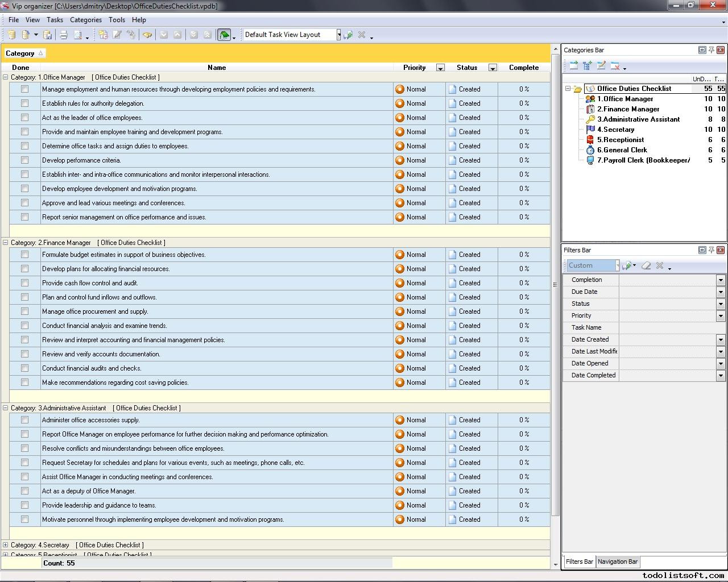Switch to the Filters Bar tab
The image size is (728, 582).
coord(580,562)
